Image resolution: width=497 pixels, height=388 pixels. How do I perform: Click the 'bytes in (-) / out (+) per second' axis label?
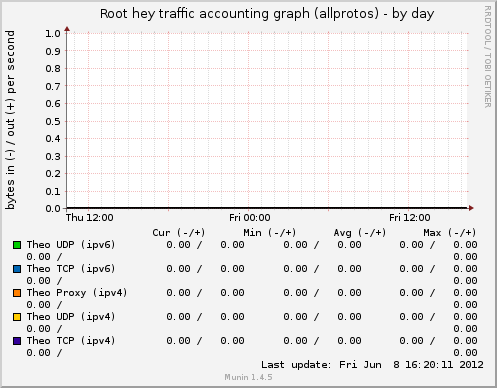coord(10,120)
